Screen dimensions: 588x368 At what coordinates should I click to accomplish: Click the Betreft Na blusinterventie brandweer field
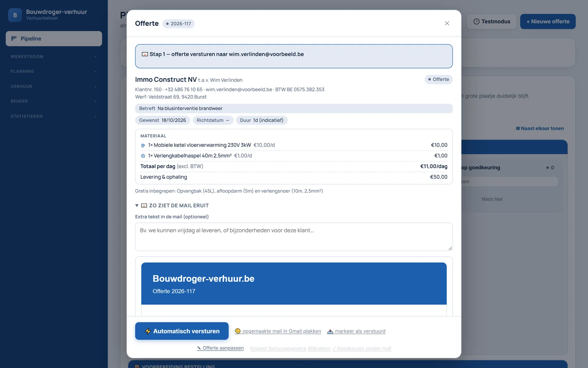(x=294, y=109)
